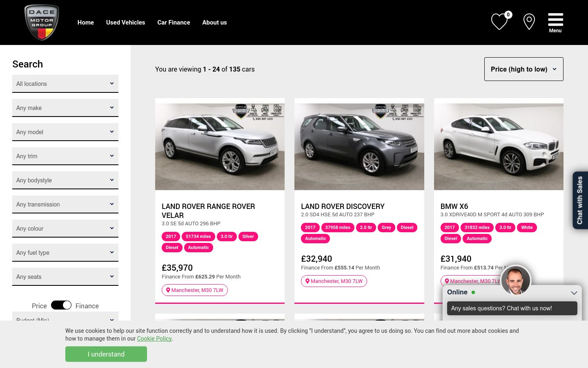Open the favourites heart icon

click(x=499, y=22)
